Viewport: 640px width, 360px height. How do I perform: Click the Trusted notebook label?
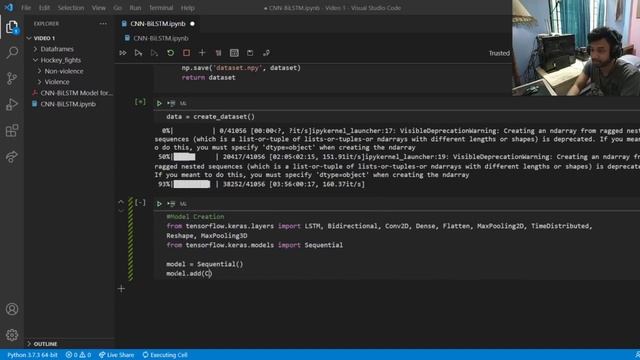pos(499,53)
